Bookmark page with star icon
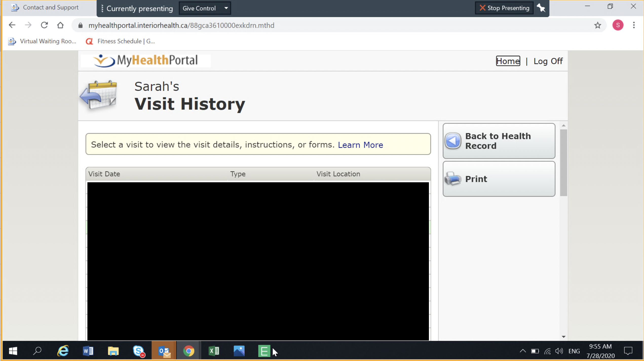644x361 pixels. [597, 25]
